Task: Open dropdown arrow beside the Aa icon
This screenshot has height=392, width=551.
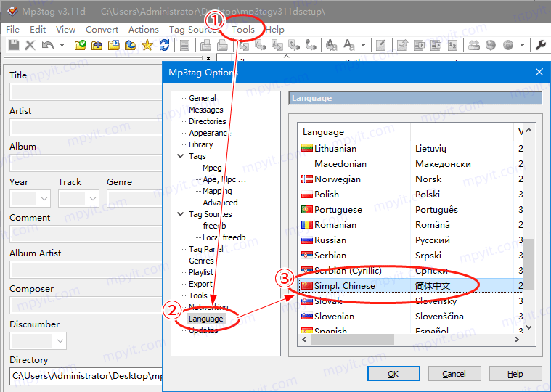Action: [364, 45]
